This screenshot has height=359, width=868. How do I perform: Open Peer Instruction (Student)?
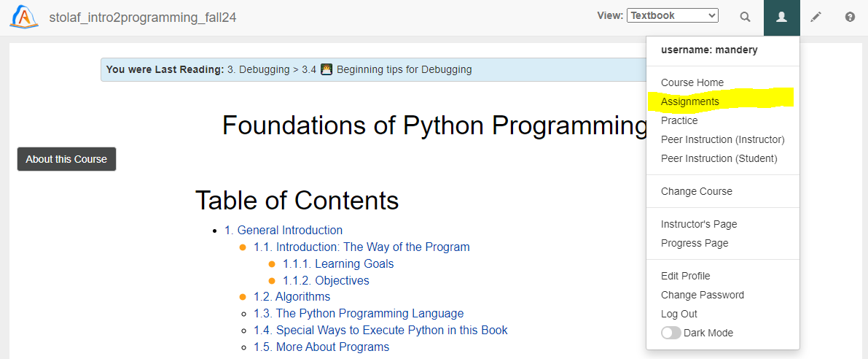[719, 158]
